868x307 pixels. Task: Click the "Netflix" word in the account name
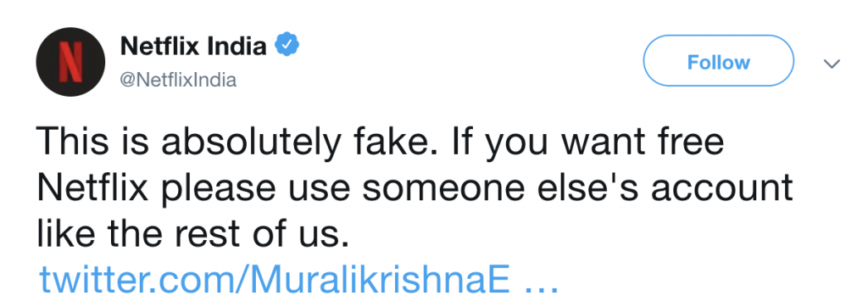coord(159,46)
